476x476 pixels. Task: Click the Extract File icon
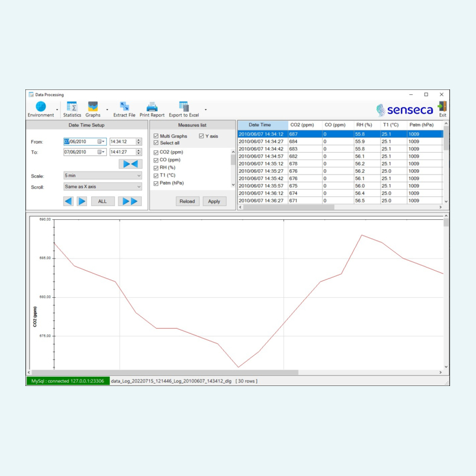coord(124,106)
